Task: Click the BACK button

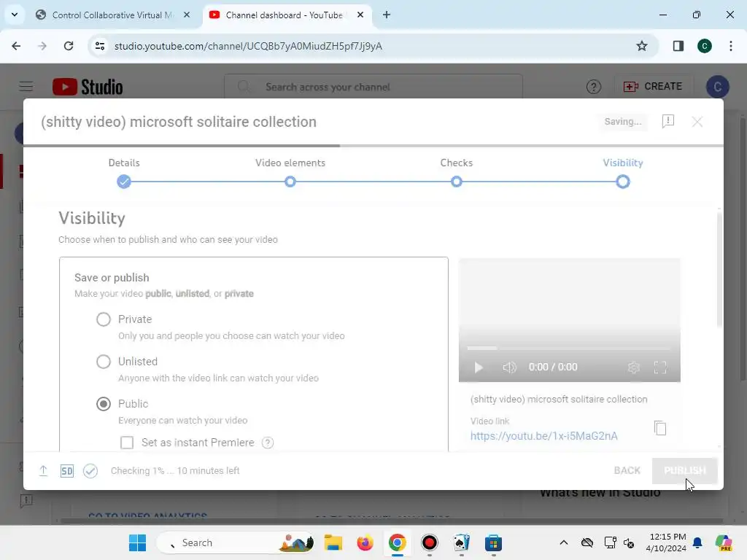Action: pyautogui.click(x=627, y=470)
